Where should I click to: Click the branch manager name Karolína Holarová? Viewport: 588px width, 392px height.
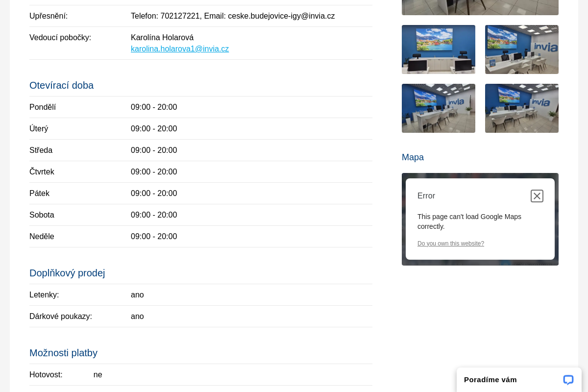162,38
